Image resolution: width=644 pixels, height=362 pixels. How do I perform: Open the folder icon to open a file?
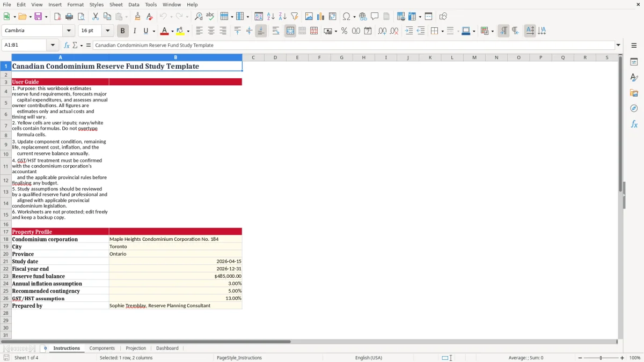(x=21, y=17)
